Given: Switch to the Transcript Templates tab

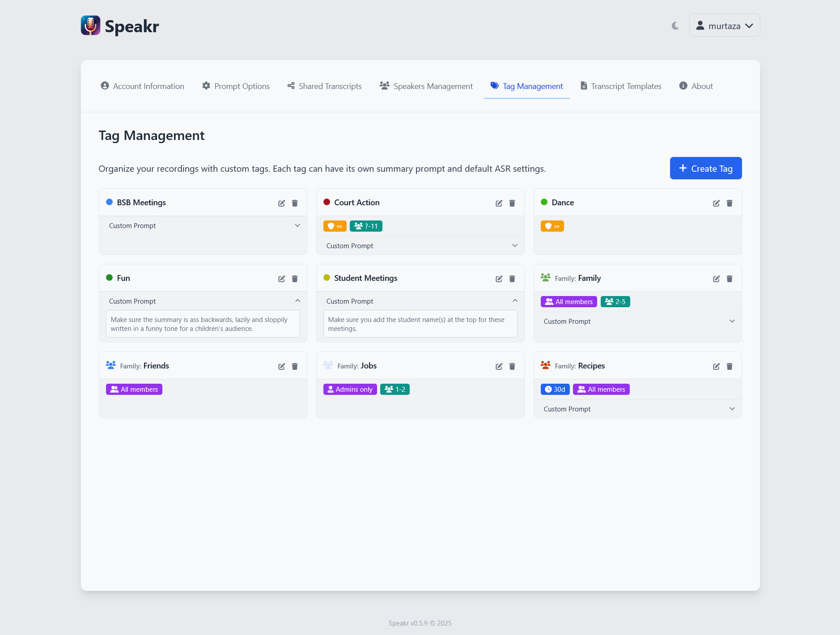Looking at the screenshot, I should [621, 86].
